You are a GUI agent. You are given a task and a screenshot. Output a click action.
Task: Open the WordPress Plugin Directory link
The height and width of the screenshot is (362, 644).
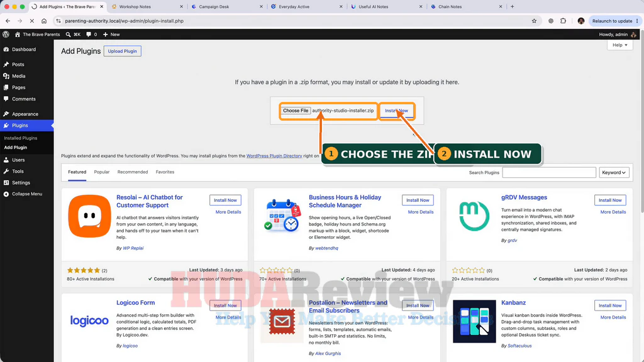pyautogui.click(x=274, y=156)
